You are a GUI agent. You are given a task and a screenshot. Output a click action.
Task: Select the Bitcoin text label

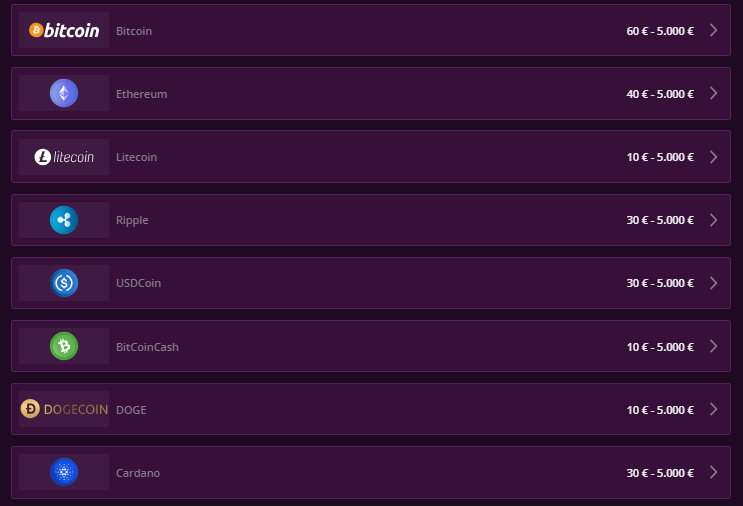click(x=134, y=31)
